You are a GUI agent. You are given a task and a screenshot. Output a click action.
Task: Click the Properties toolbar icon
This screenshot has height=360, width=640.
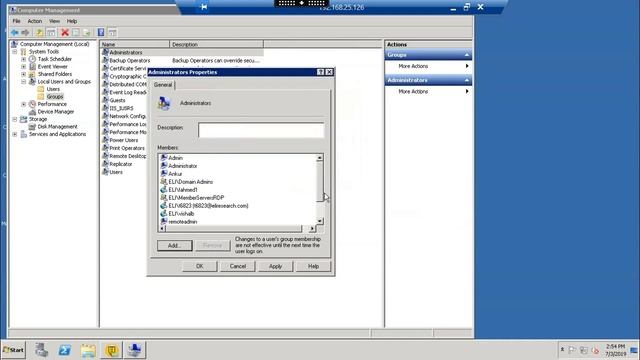(76, 32)
